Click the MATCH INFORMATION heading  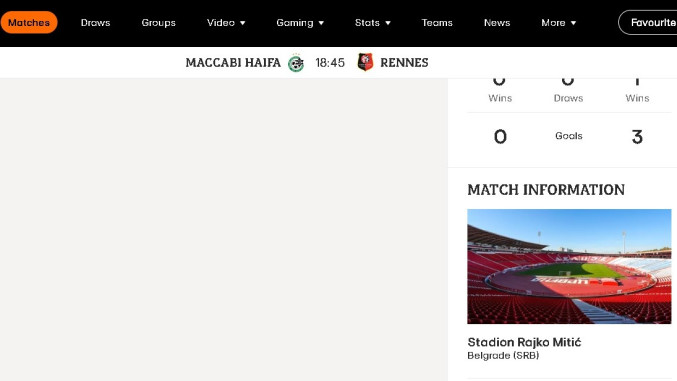click(x=546, y=190)
